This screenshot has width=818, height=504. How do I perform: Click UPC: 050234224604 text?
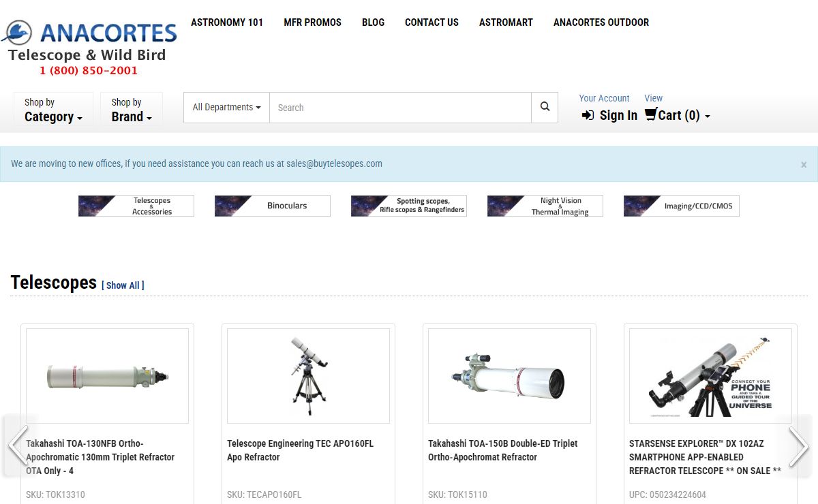tap(667, 494)
